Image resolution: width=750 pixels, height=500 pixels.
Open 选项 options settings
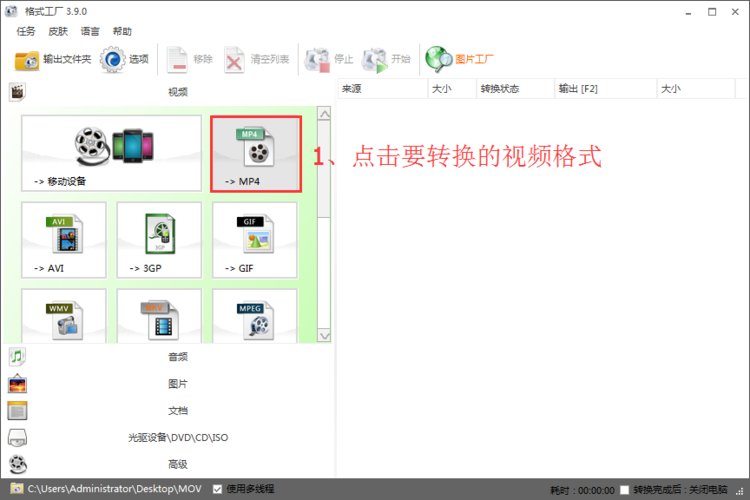tap(124, 59)
